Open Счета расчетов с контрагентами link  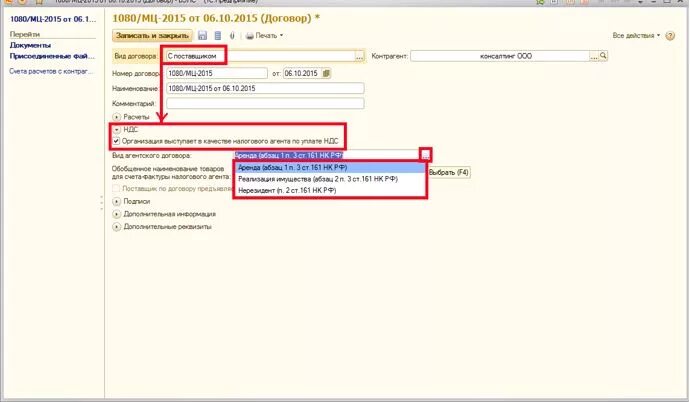point(51,71)
